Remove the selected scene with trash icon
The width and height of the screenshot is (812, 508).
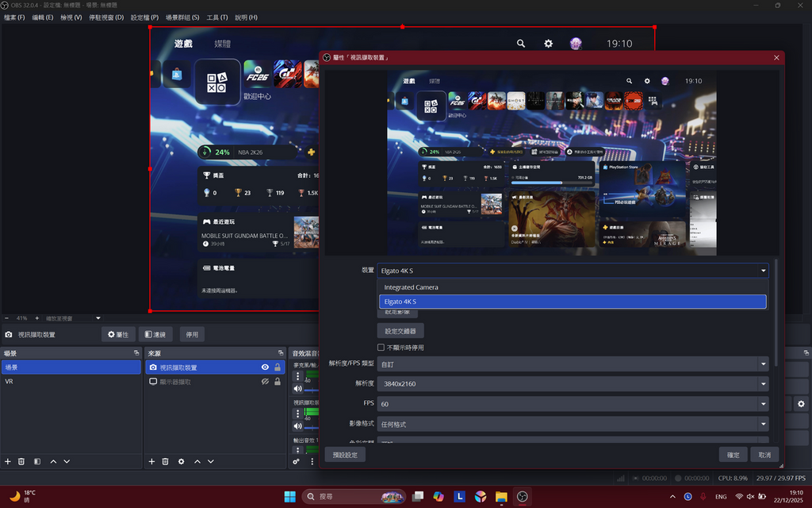coord(21,461)
